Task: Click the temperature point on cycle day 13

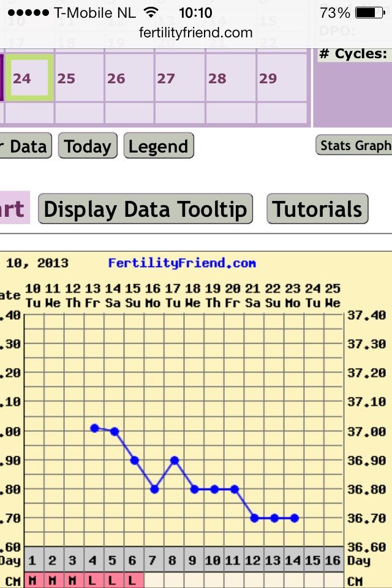Action: [274, 518]
